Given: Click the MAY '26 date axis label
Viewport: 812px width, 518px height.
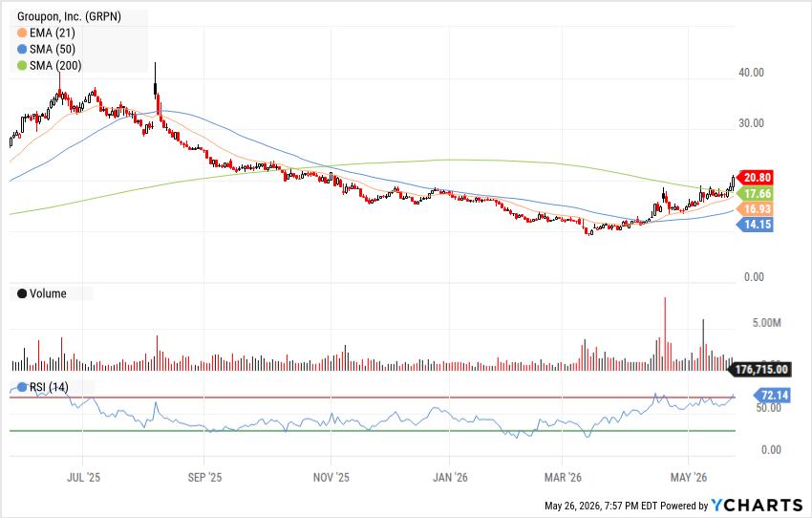Looking at the screenshot, I should tap(688, 478).
